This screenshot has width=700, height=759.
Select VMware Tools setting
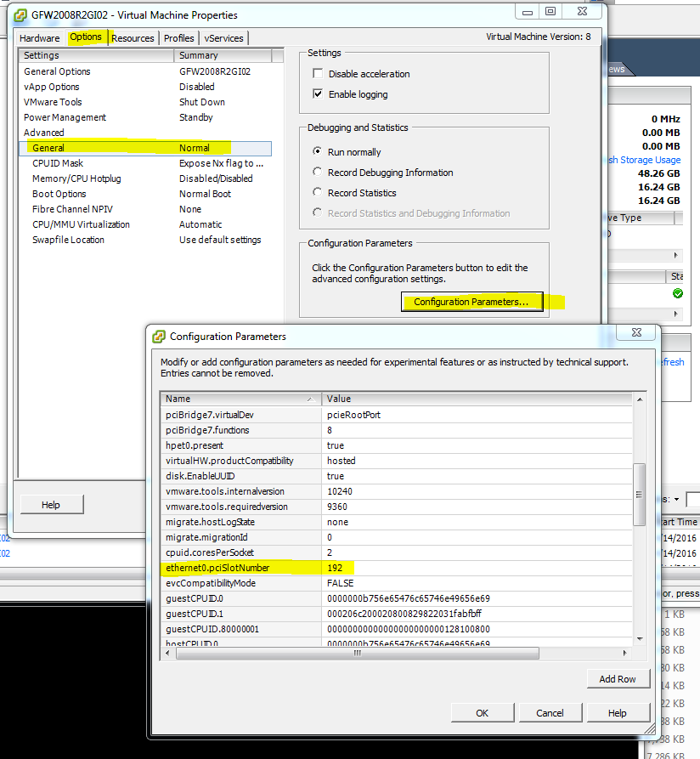click(x=145, y=102)
